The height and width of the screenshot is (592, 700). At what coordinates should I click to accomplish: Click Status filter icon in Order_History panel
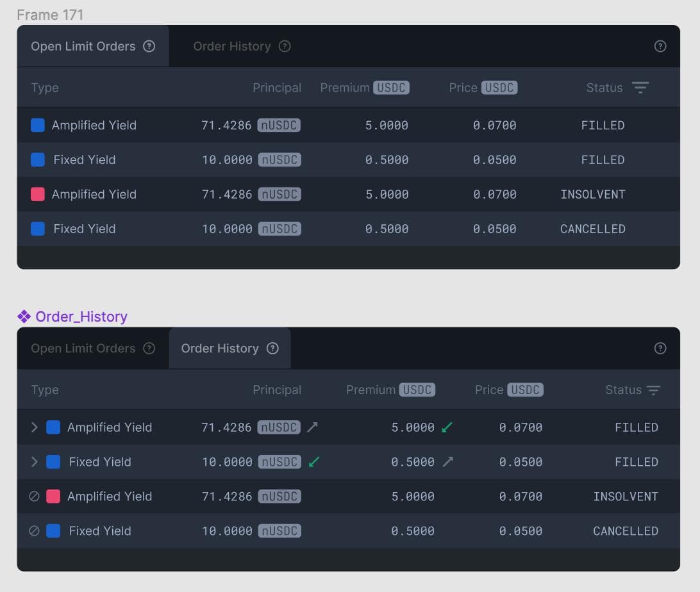point(653,390)
